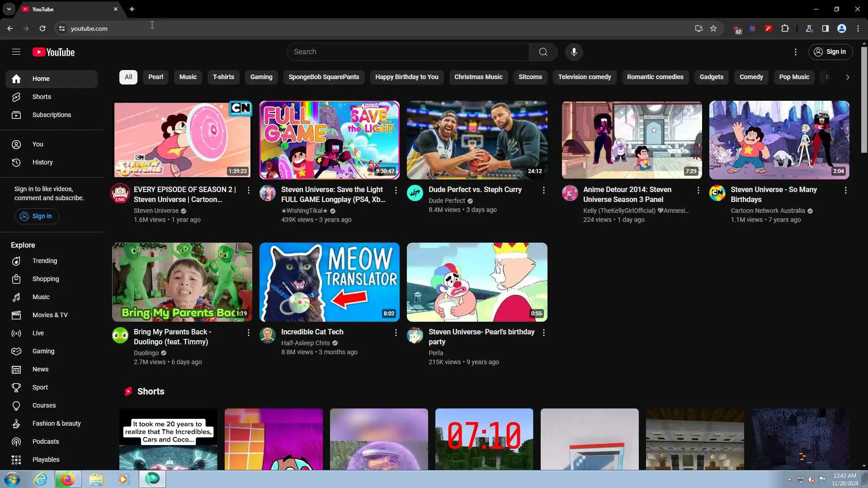Open Podcasts in the sidebar
868x488 pixels.
tap(45, 441)
